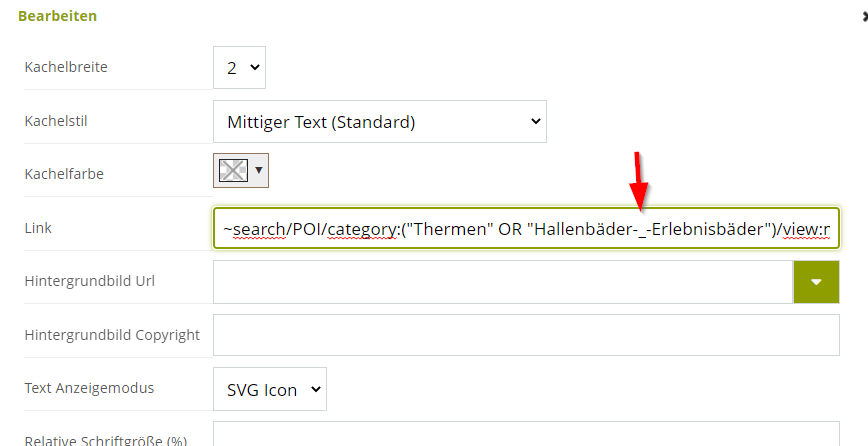Close the Bearbeiten dialog with the X
This screenshot has width=868, height=446.
pyautogui.click(x=865, y=17)
